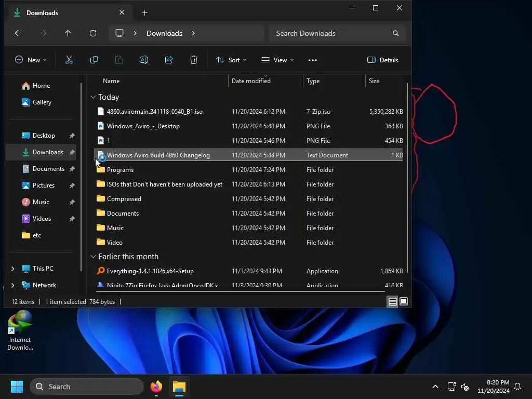Click File Explorer taskbar icon
Screen dimensions: 532x399
click(x=179, y=387)
